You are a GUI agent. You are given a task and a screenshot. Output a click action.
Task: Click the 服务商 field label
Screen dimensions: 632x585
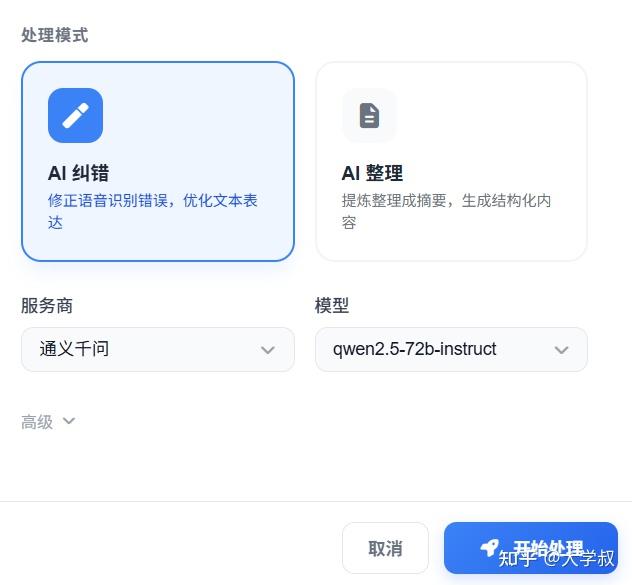click(x=47, y=306)
